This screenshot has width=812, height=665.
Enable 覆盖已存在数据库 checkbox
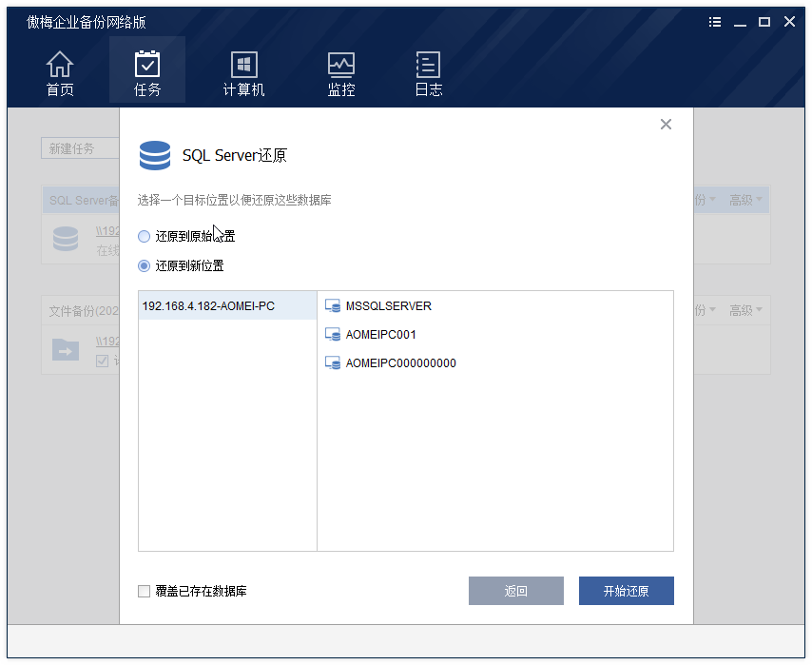[x=144, y=591]
